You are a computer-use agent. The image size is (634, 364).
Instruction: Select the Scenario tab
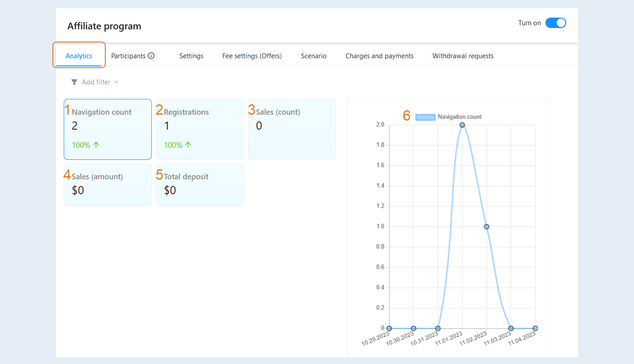point(314,56)
